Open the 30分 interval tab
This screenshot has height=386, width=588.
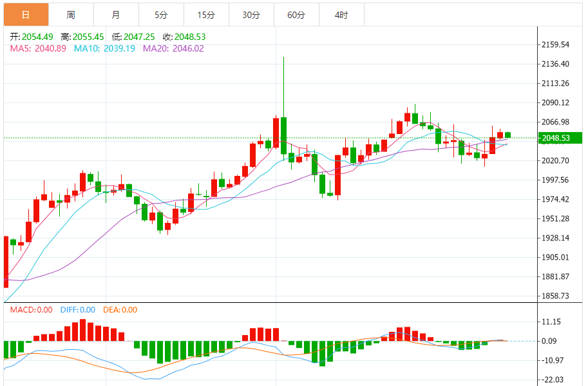click(251, 15)
